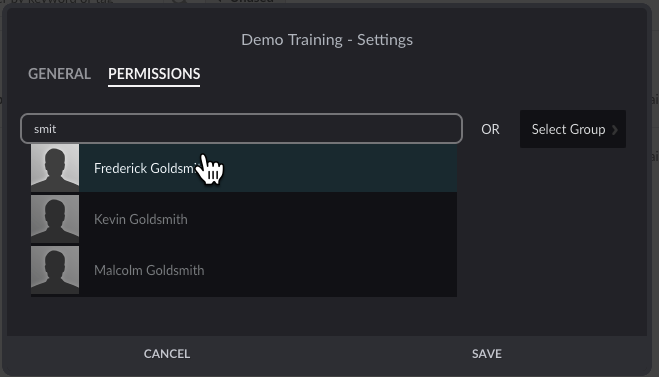Choose Kevin Goldsmith in the results list
Viewport: 659px width, 377px height.
[x=244, y=219]
